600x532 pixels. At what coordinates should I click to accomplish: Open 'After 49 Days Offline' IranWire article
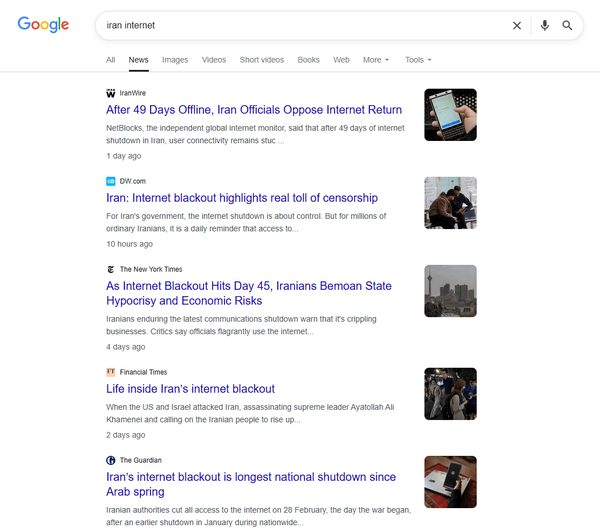click(x=254, y=110)
